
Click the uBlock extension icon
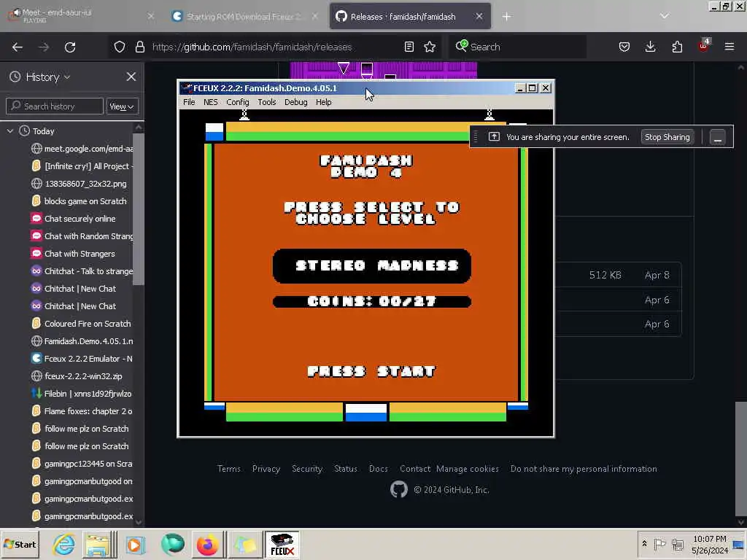click(704, 46)
